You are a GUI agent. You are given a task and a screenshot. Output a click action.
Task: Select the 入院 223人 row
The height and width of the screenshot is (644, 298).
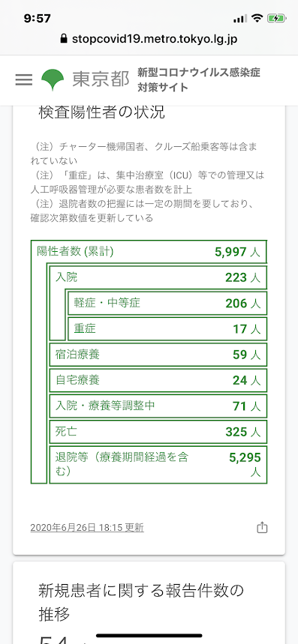[x=158, y=277]
